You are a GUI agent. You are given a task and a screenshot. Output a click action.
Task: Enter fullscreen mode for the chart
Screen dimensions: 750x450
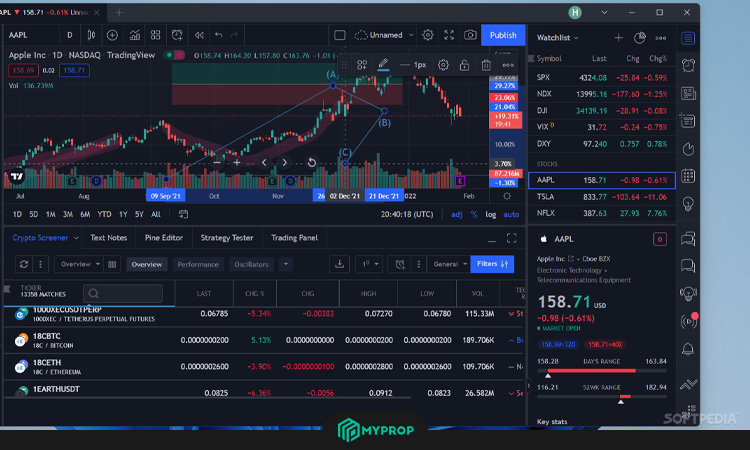click(x=449, y=35)
